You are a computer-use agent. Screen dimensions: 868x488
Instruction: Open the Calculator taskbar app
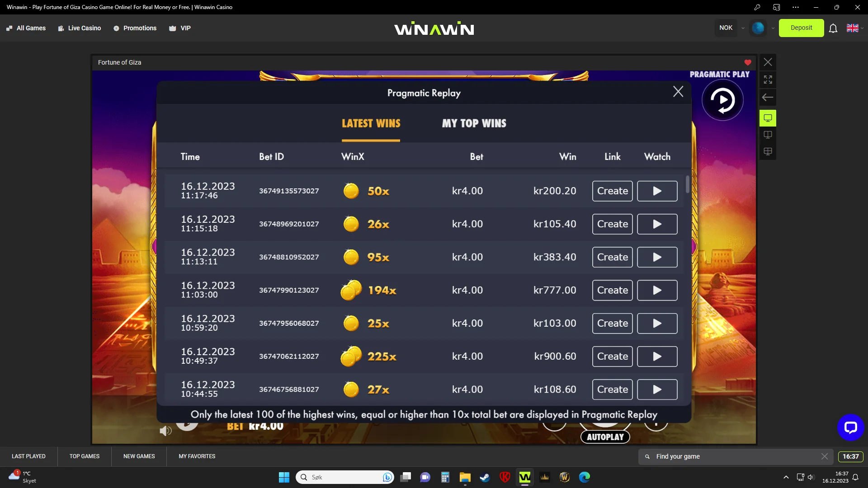[445, 477]
